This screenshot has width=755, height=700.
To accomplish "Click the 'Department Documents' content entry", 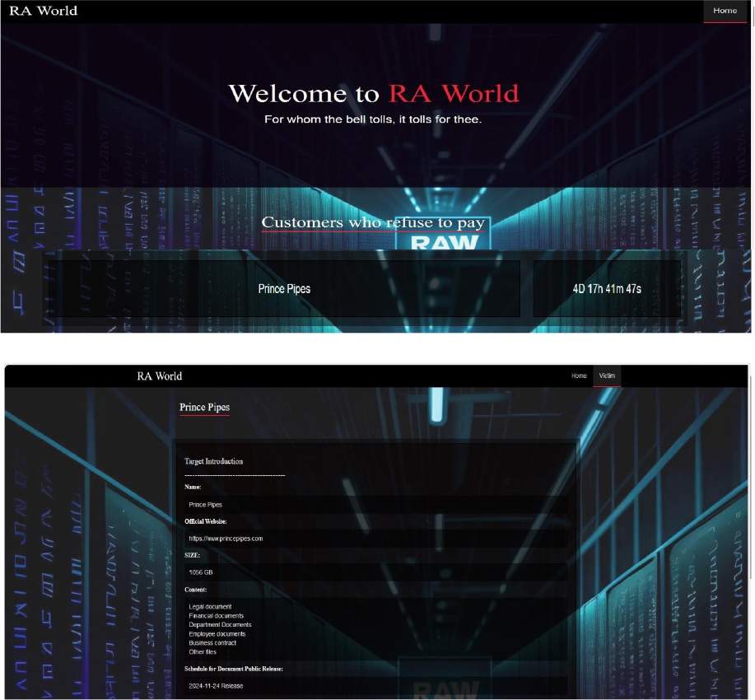I will (220, 625).
